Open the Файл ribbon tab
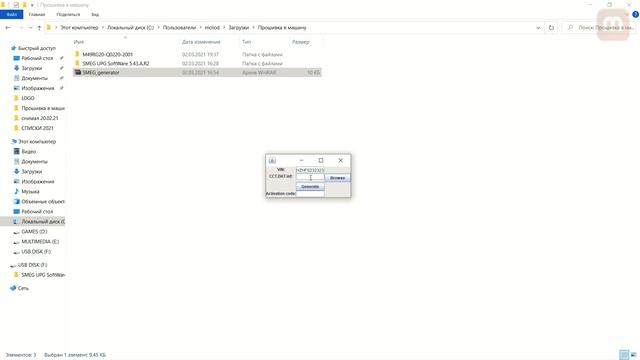The height and width of the screenshot is (360, 640). pyautogui.click(x=12, y=14)
